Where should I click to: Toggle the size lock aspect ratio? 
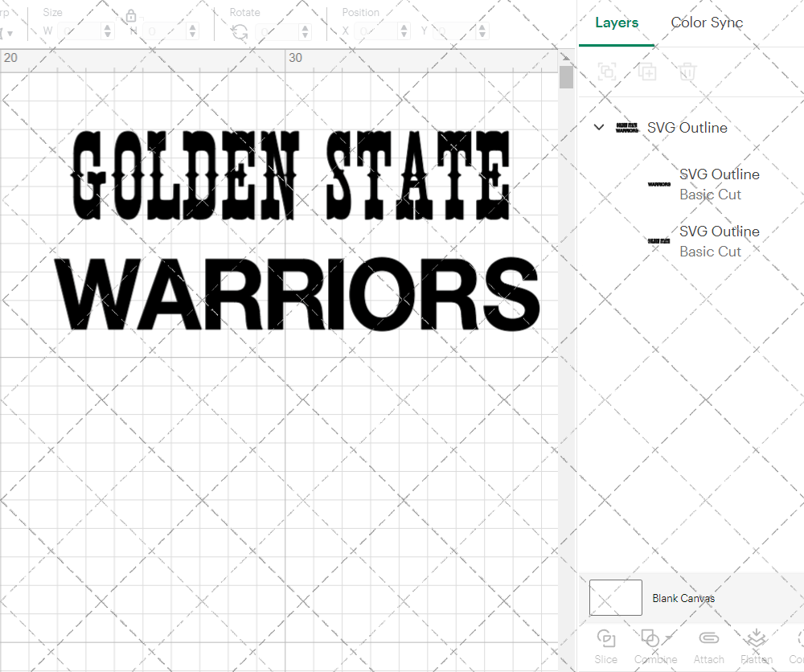click(x=131, y=15)
